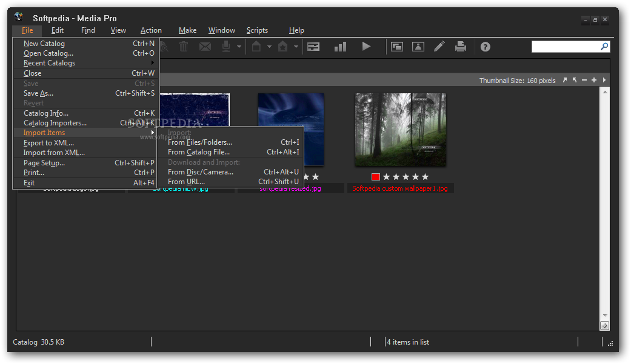Image resolution: width=631 pixels, height=364 pixels.
Task: Click the help question mark toolbar icon
Action: click(486, 47)
